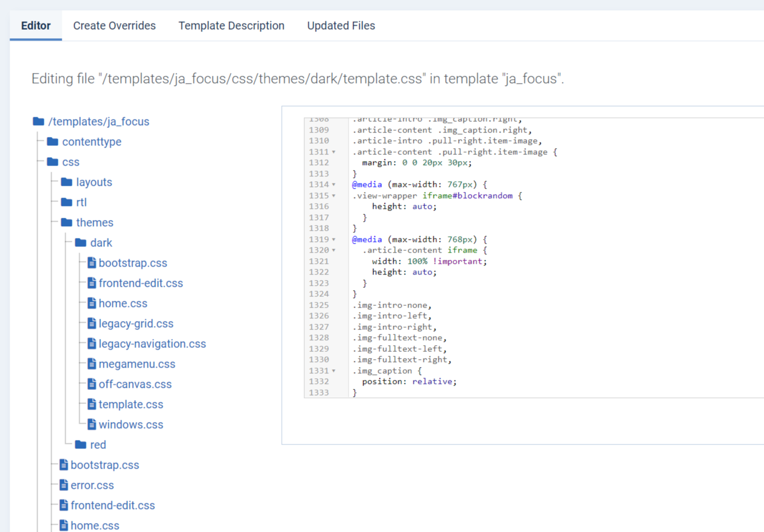Fold the .img_caption block at line 1331
The image size is (764, 532).
click(x=333, y=371)
